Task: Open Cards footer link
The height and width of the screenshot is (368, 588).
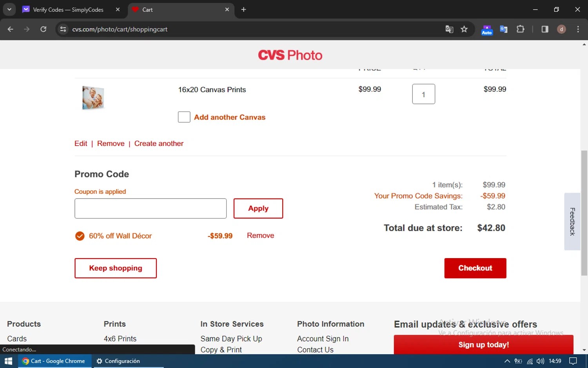Action: (17, 339)
